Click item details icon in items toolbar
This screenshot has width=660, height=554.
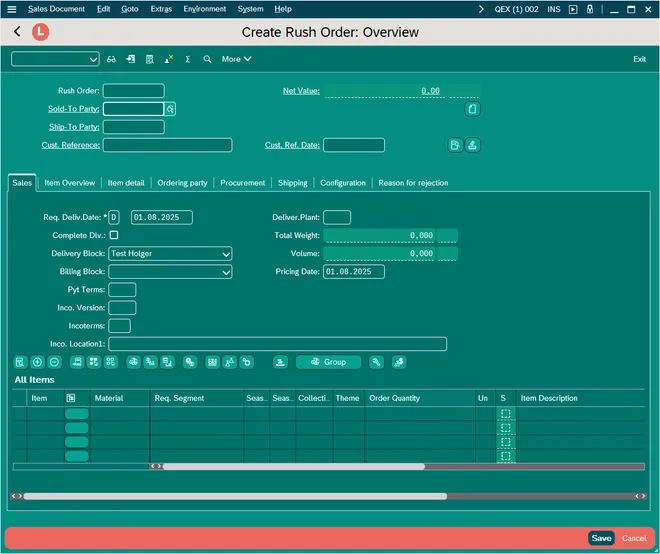pyautogui.click(x=20, y=362)
